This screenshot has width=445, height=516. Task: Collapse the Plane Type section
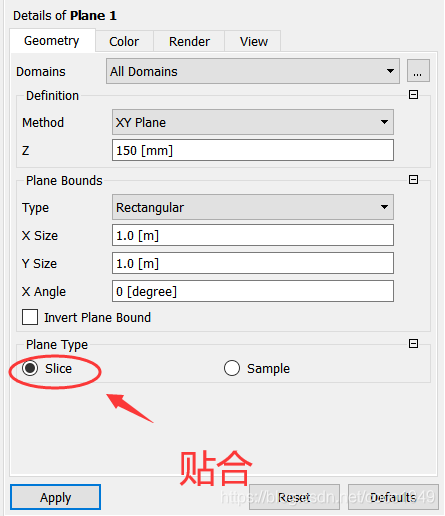tap(413, 343)
